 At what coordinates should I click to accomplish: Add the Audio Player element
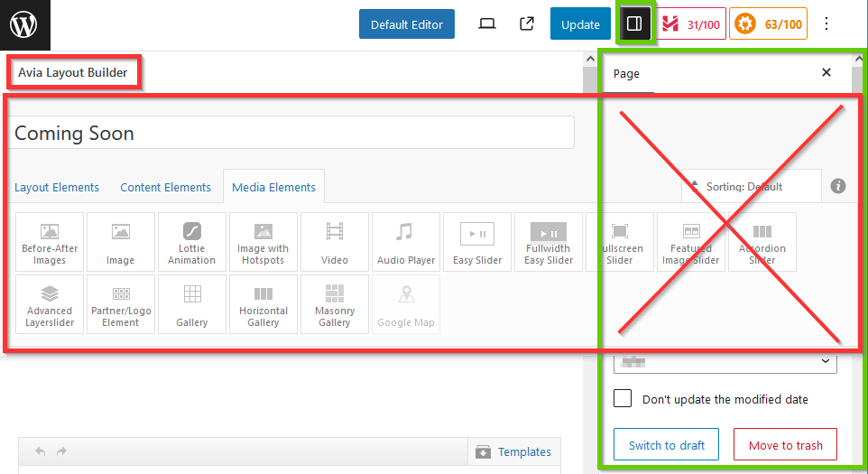(406, 242)
